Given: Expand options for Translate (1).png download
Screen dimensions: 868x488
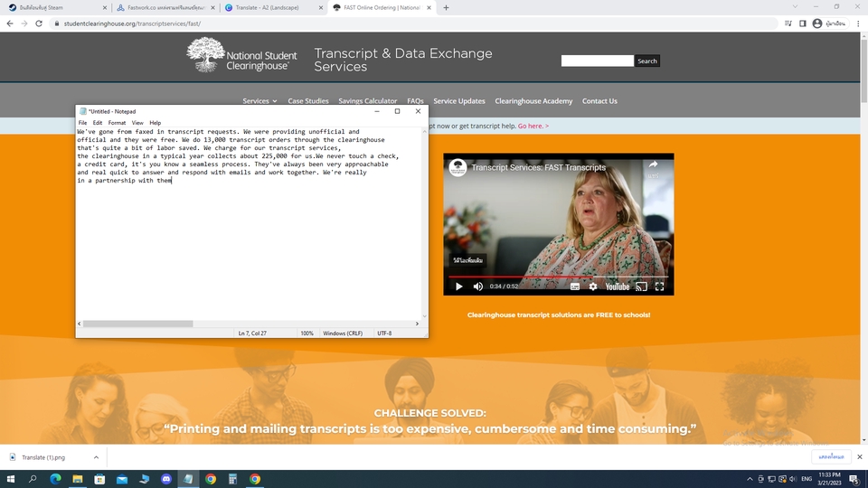Looking at the screenshot, I should (x=96, y=457).
